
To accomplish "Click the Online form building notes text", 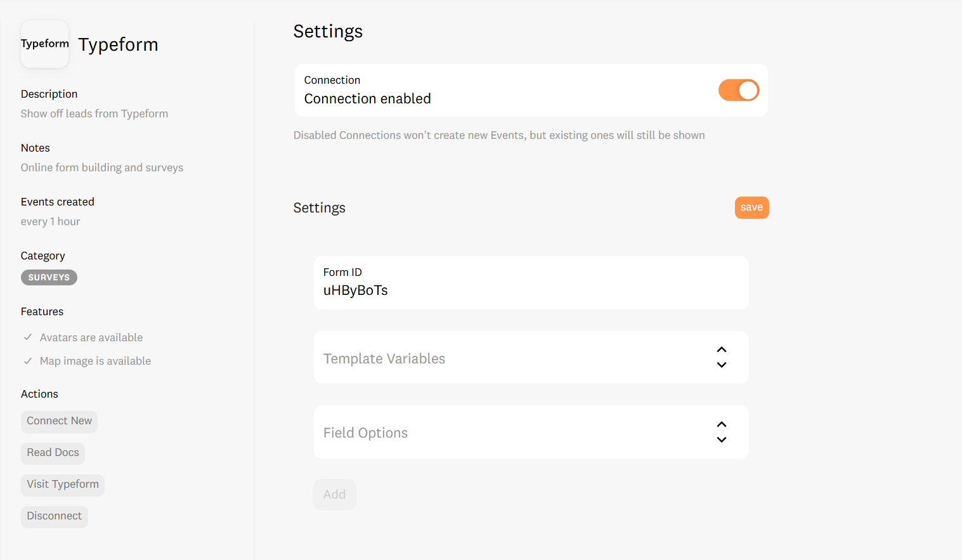I will 102,167.
